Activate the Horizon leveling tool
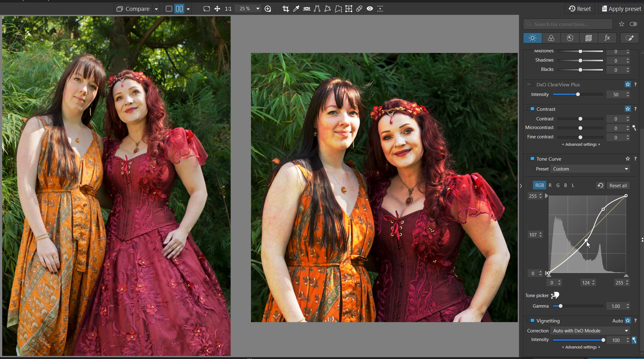Image resolution: width=644 pixels, height=359 pixels. pyautogui.click(x=307, y=9)
